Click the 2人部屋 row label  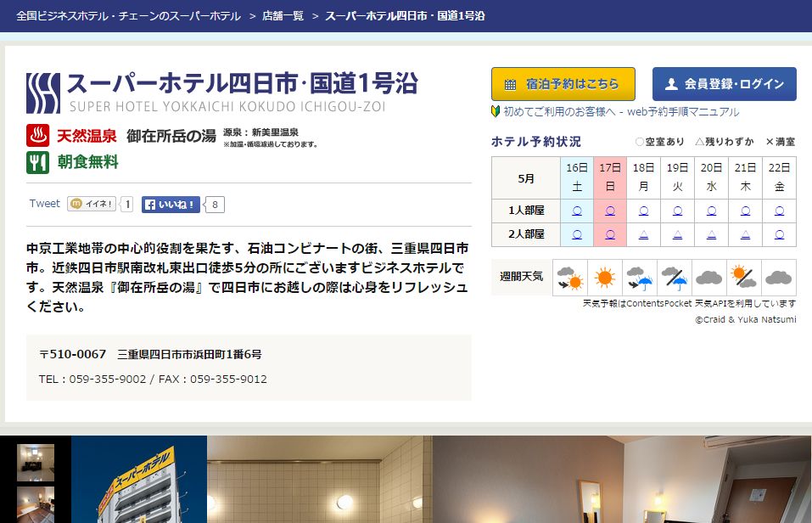[525, 235]
